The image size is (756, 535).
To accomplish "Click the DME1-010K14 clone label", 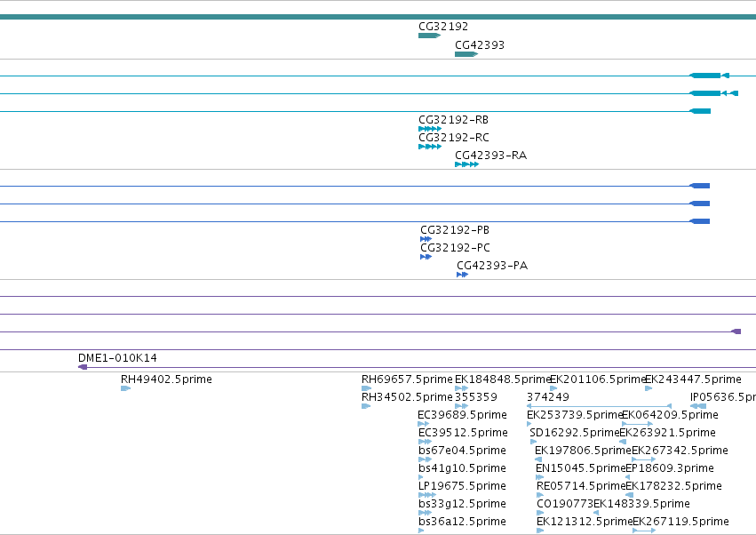I will (117, 358).
